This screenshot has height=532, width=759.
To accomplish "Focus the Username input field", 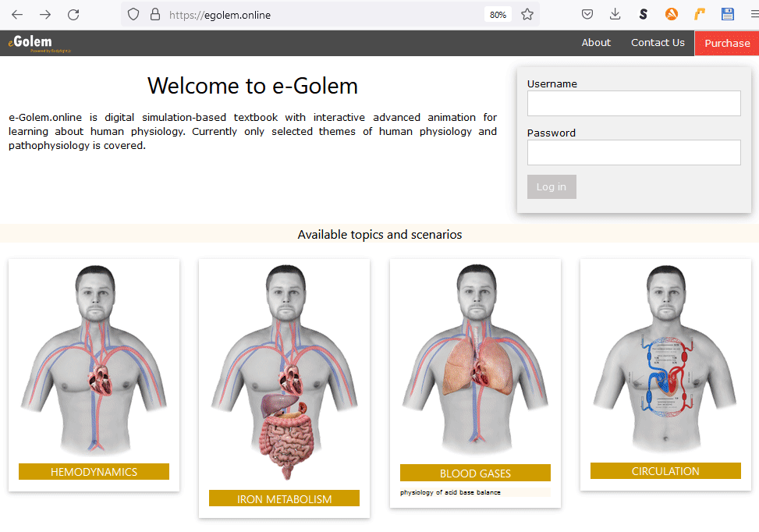I will (633, 103).
